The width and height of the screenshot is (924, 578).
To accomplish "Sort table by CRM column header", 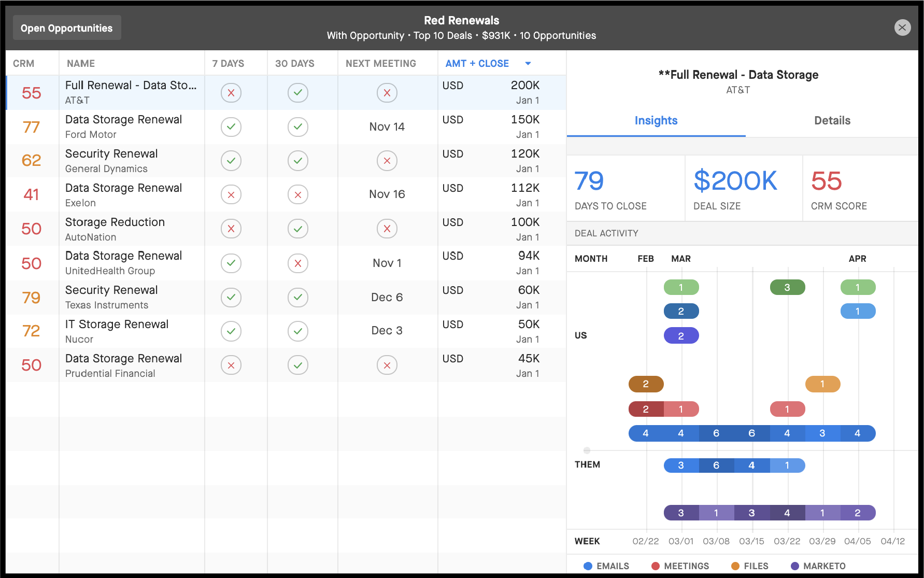I will click(24, 63).
